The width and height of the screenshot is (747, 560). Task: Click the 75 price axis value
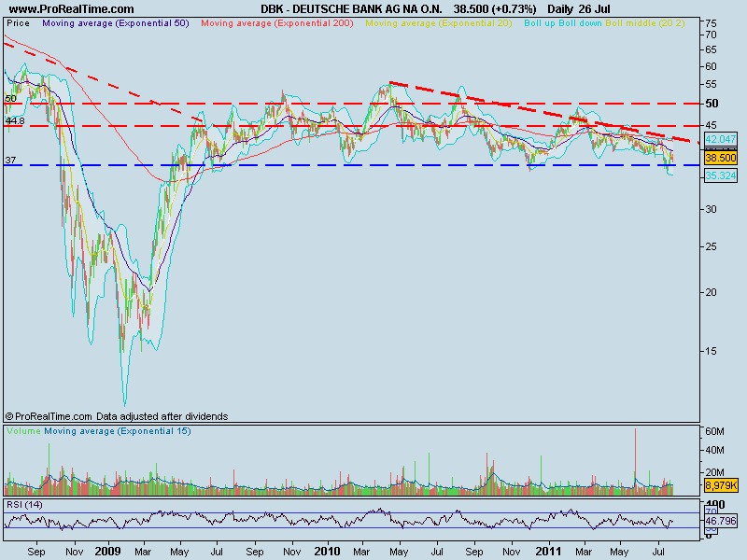[x=711, y=23]
